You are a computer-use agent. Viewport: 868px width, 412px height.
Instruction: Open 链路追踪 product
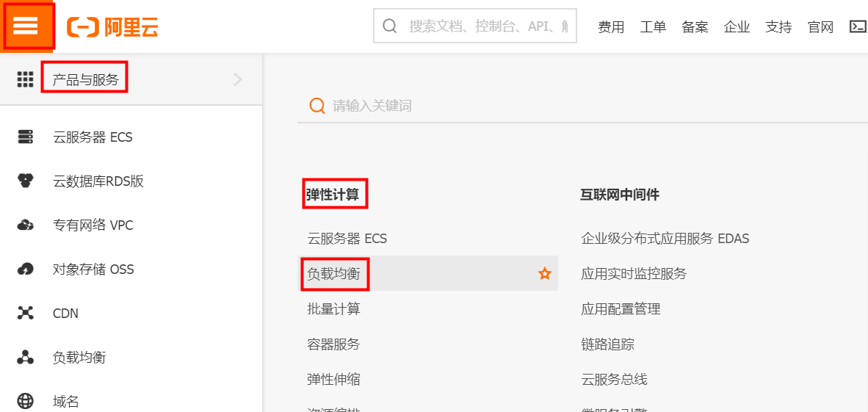click(607, 344)
